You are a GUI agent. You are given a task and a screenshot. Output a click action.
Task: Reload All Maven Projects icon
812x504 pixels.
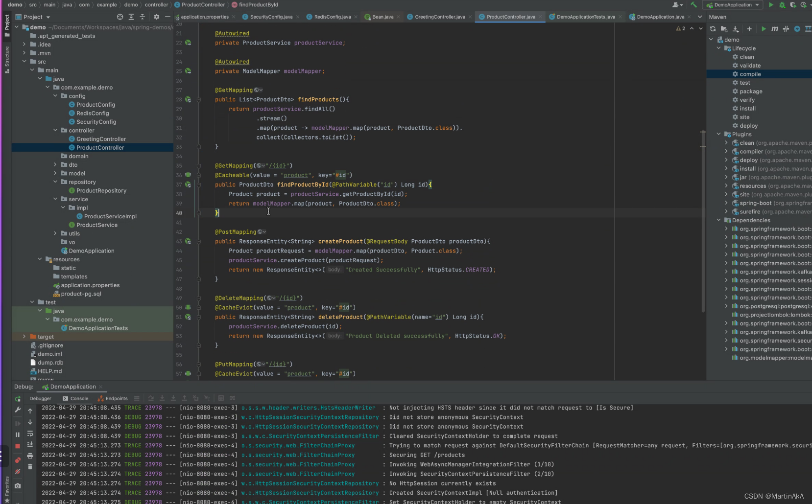(713, 29)
